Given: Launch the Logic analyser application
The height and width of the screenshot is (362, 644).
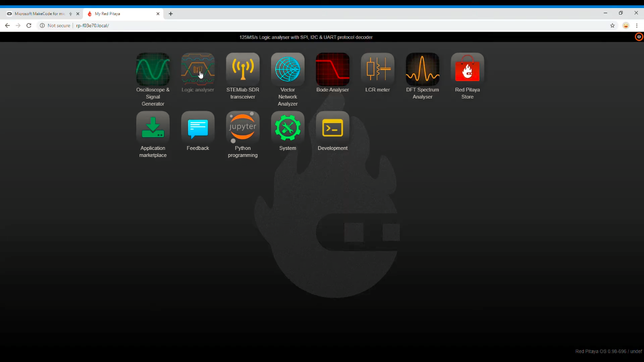Looking at the screenshot, I should (198, 69).
